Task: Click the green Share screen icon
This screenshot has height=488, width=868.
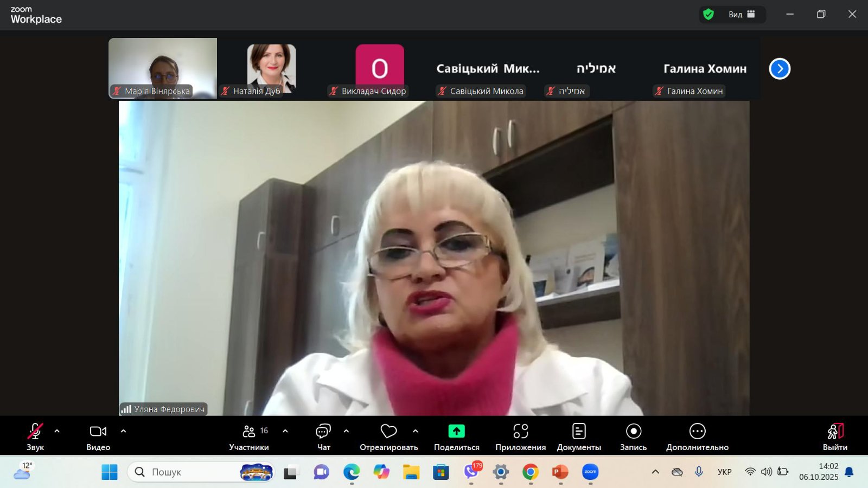Action: click(x=456, y=431)
